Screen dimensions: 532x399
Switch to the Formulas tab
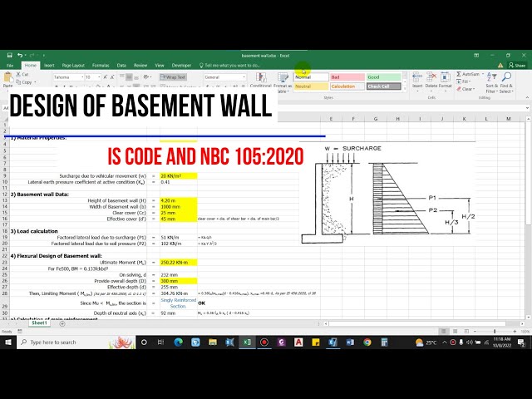point(101,66)
